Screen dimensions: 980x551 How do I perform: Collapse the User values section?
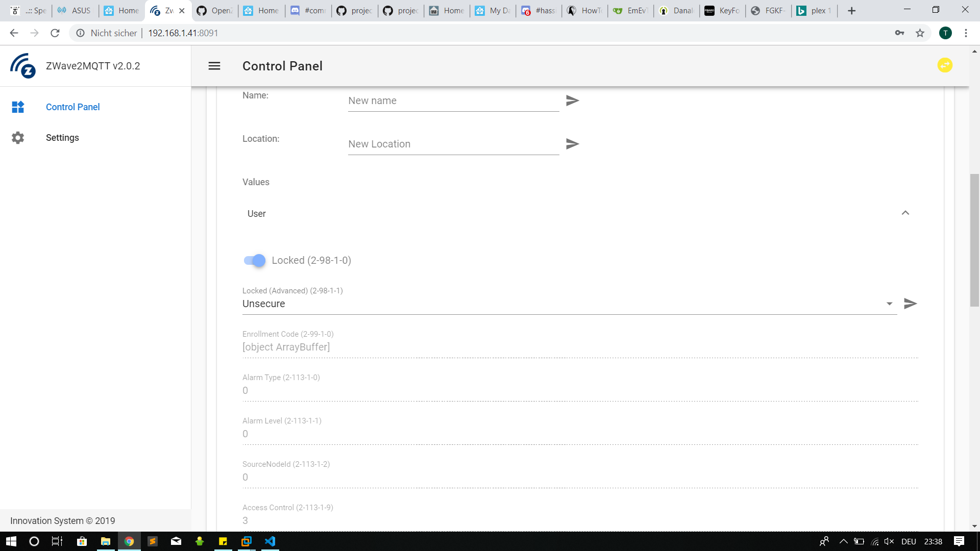pos(905,213)
